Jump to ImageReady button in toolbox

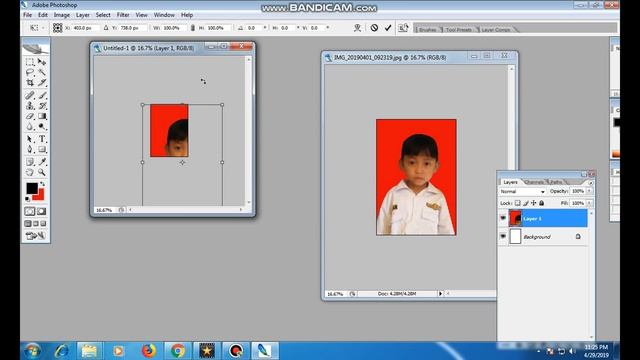tap(36, 236)
